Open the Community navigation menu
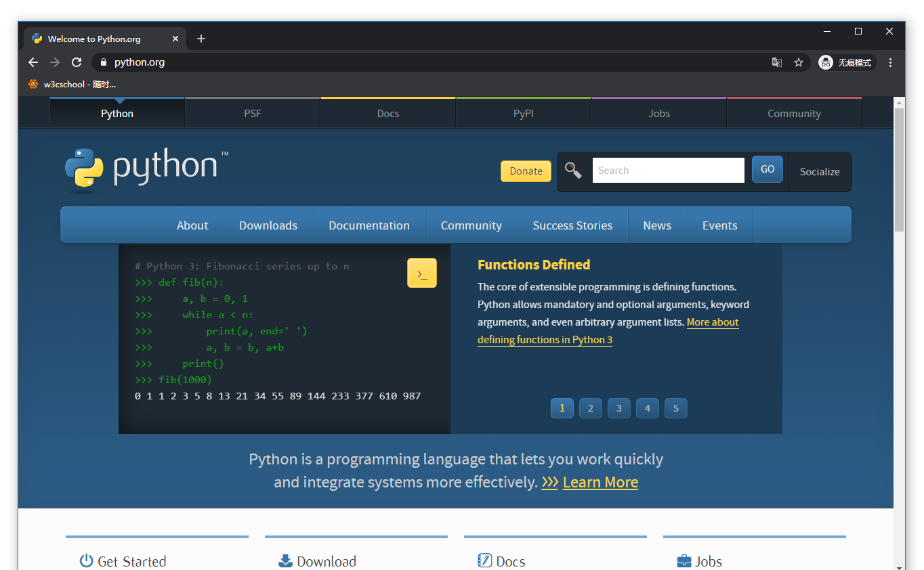 471,225
